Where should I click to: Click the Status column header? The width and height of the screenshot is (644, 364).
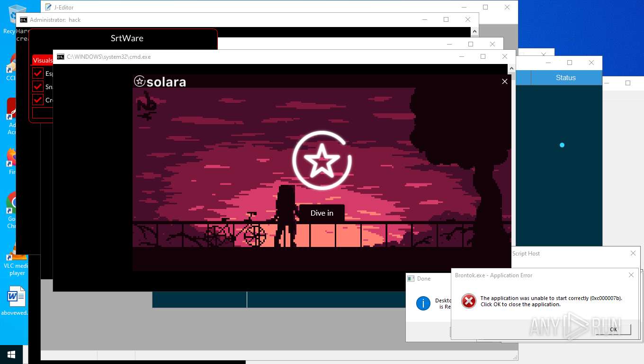point(566,78)
